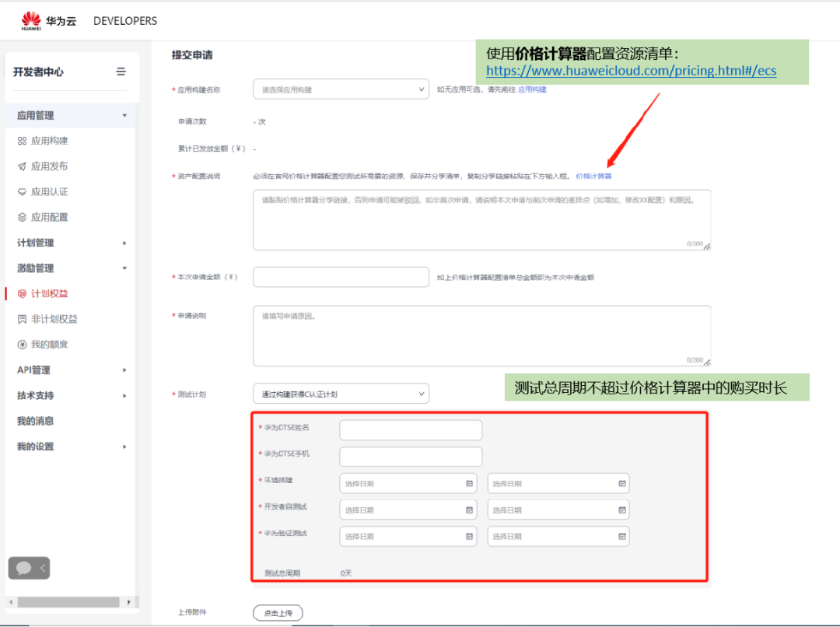
Task: Open the chat bubble support widget
Action: click(23, 568)
